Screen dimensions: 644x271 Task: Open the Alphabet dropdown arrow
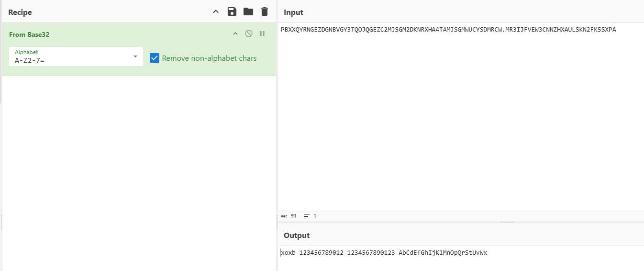tap(135, 56)
